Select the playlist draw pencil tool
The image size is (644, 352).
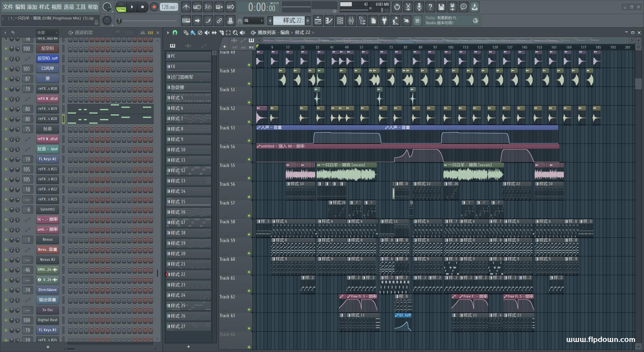pos(186,33)
